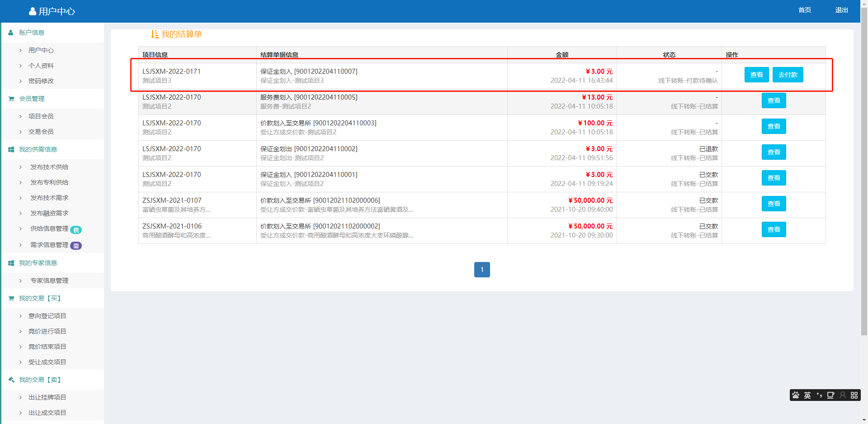Open 出让挂牌项目 in the sidebar
The height and width of the screenshot is (424, 868).
47,397
